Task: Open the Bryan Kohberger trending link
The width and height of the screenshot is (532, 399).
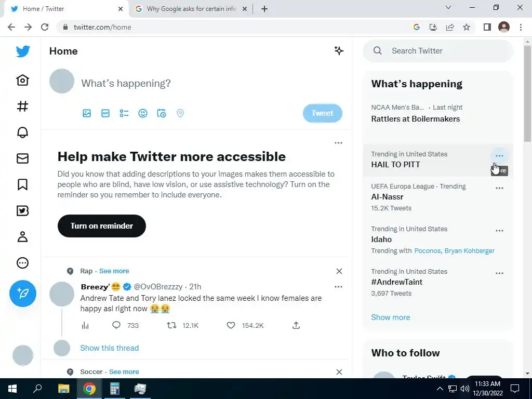Action: click(470, 251)
